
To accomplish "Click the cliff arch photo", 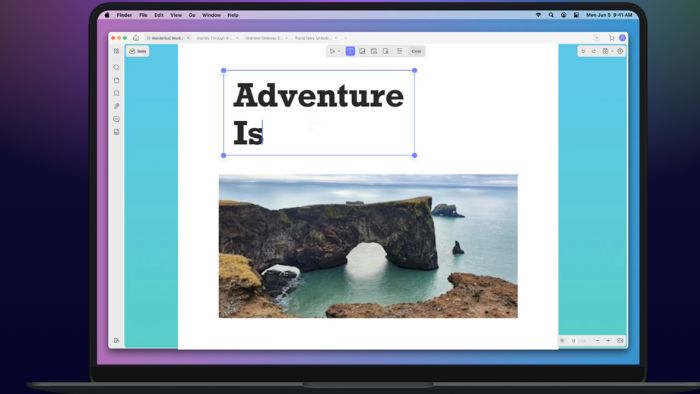I will pos(368,246).
